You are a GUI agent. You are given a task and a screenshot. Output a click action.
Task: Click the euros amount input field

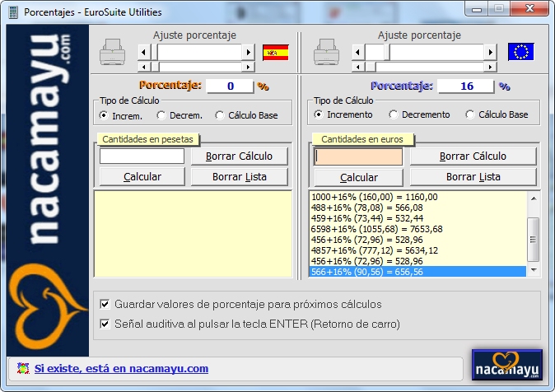[358, 156]
